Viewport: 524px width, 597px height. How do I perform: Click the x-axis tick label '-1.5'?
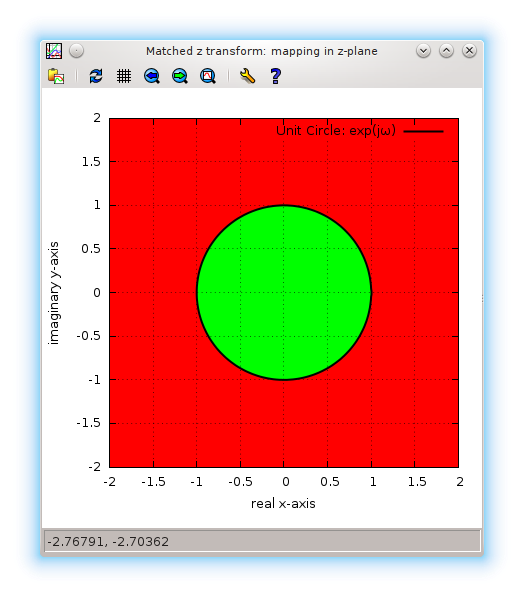pyautogui.click(x=153, y=482)
